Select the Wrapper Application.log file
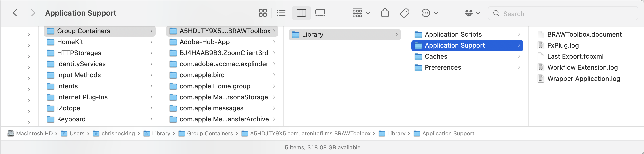Viewport: 644px width, 154px height. pos(583,79)
